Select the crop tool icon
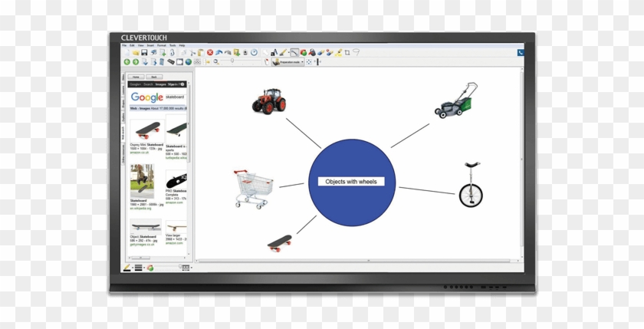Image resolution: width=644 pixels, height=329 pixels. coord(347,53)
